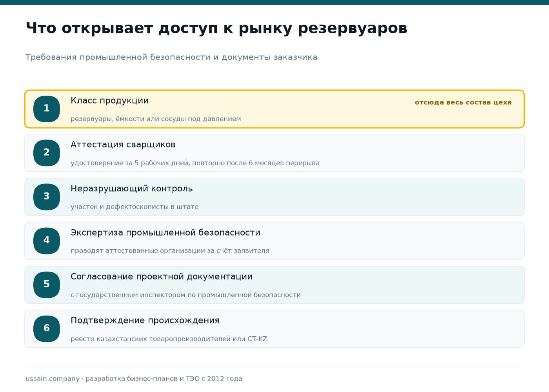Click the number 5 badge
Image resolution: width=549 pixels, height=392 pixels.
tap(47, 285)
